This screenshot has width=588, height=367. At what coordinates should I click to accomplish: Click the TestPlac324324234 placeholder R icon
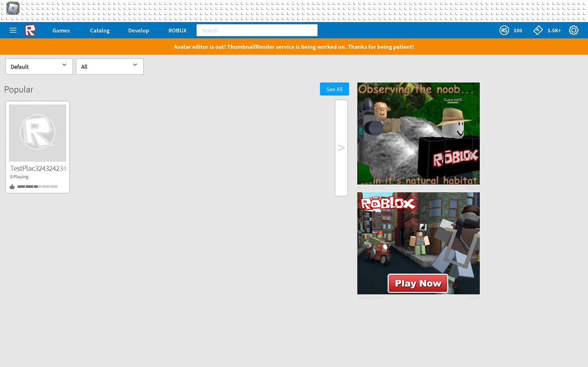pyautogui.click(x=37, y=133)
